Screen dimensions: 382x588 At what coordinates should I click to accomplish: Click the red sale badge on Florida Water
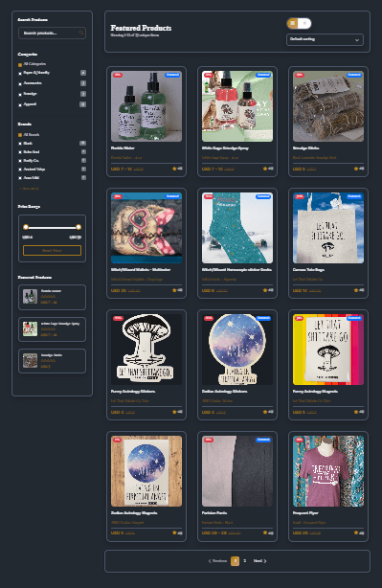(x=118, y=75)
